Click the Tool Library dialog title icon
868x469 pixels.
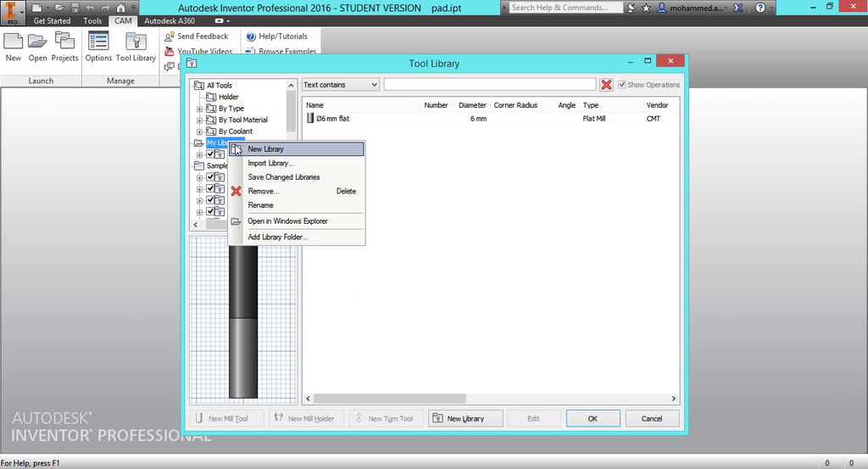(192, 63)
